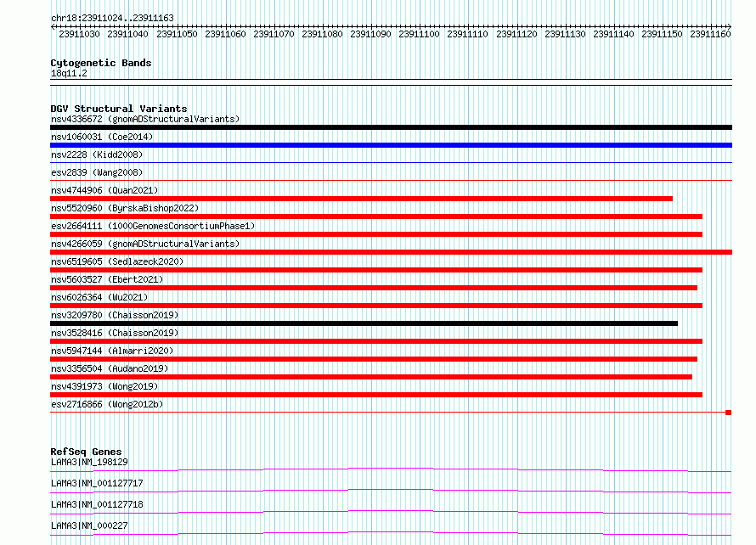Viewport: 756px width, 545px height.
Task: Click the chr18:23911024..23911163 region label
Action: pyautogui.click(x=112, y=18)
